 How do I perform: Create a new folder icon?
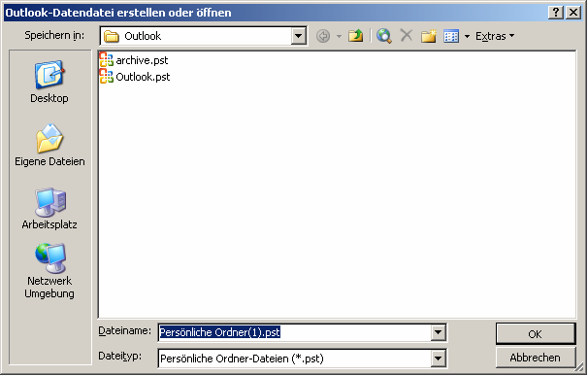(428, 36)
